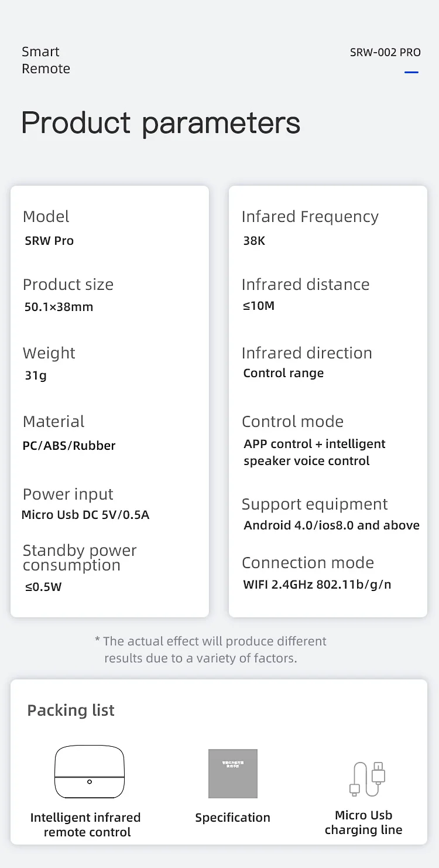Screen dimensions: 439x868
Task: Click the WIFI 2.4GHz 802.11b/g/n text
Action: pos(317,585)
